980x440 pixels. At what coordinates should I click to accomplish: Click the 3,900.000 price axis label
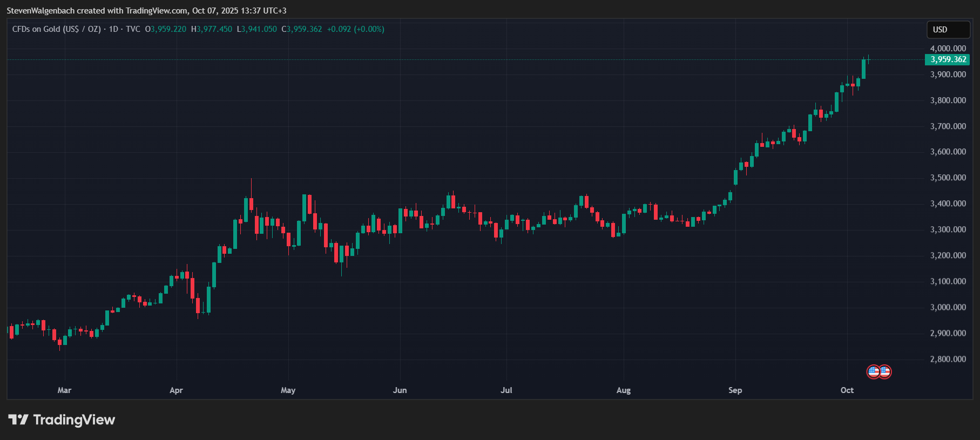[948, 75]
